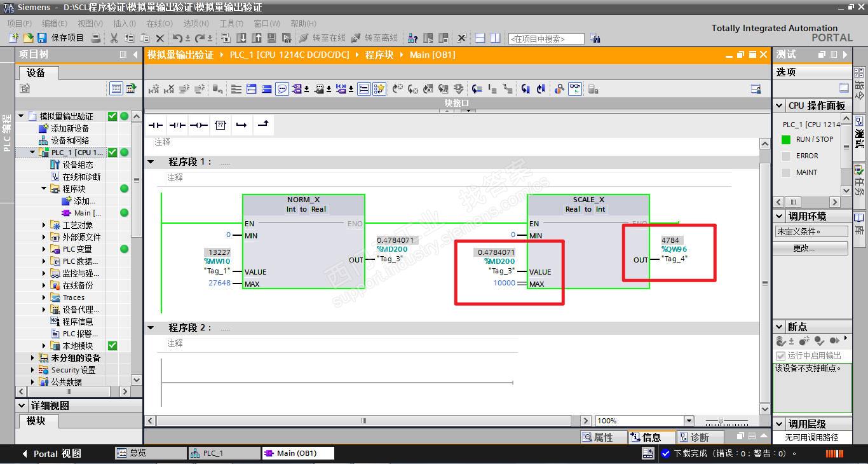Collapse the CPU 操作面板 section
The image size is (868, 464).
click(780, 106)
